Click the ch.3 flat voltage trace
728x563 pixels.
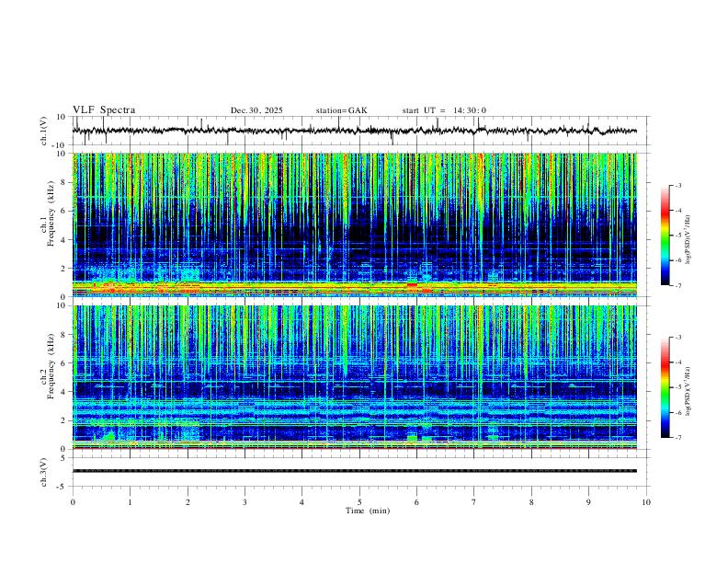click(x=355, y=471)
